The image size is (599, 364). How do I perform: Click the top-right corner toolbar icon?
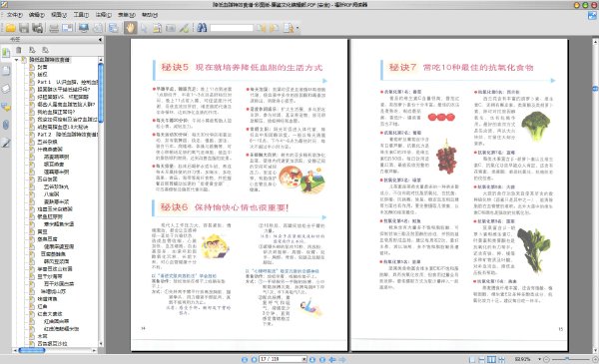tap(592, 15)
